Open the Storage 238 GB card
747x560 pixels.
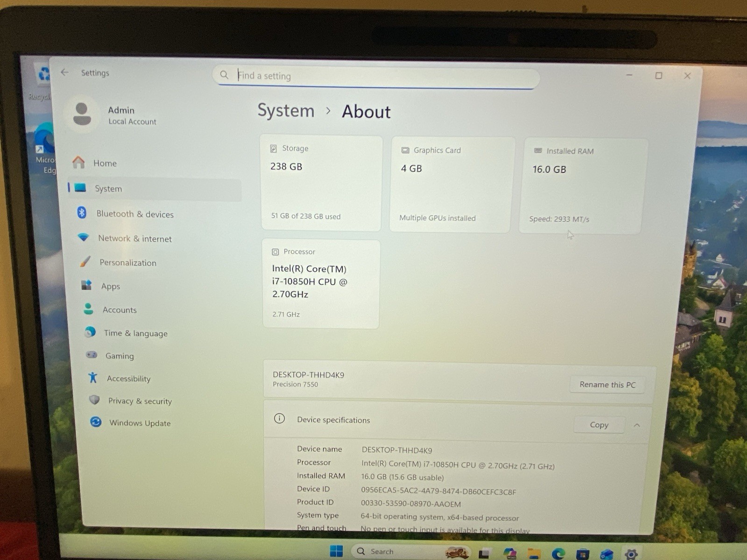(x=321, y=183)
